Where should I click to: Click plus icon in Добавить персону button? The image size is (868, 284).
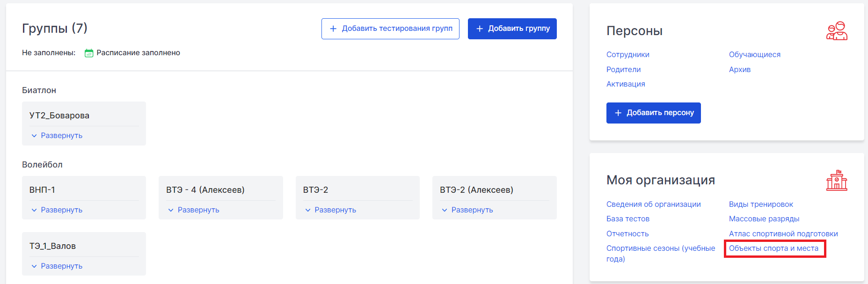coord(618,113)
